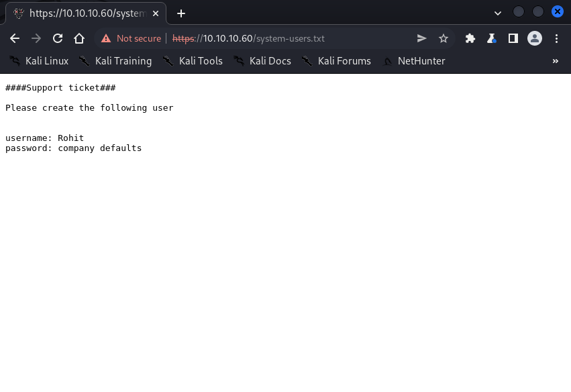
Task: Open a new tab with plus button
Action: click(x=180, y=13)
